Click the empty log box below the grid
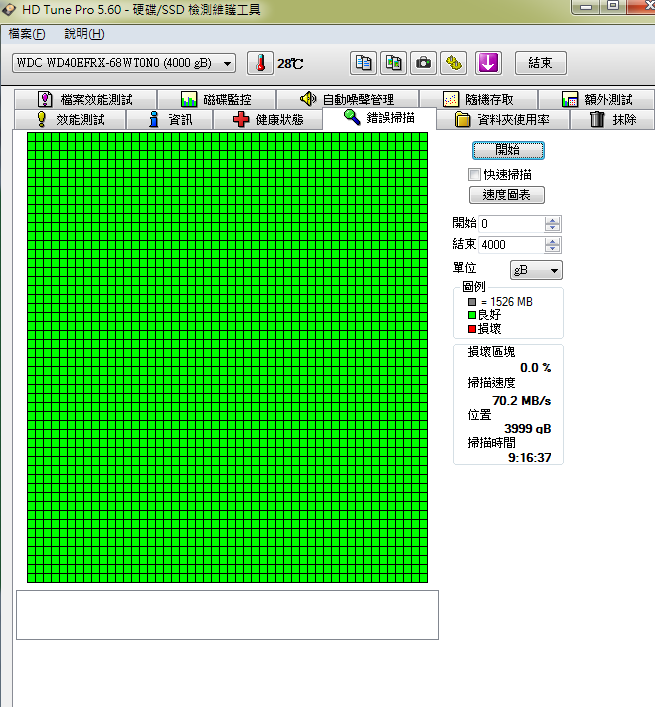This screenshot has height=707, width=655. tap(227, 615)
